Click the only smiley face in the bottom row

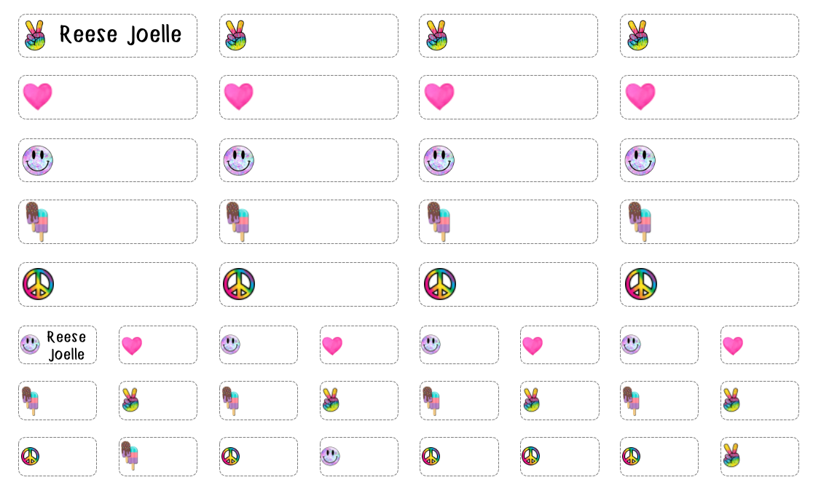330,456
